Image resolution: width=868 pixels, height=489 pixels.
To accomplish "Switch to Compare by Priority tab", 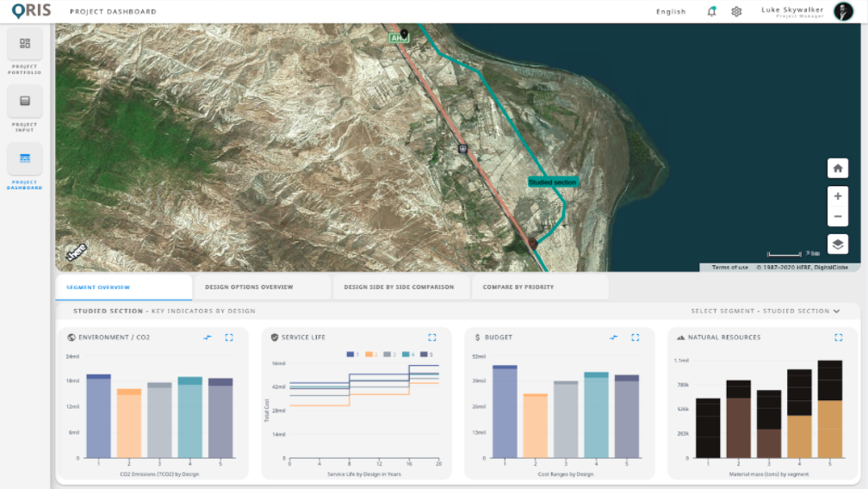I will pyautogui.click(x=518, y=287).
